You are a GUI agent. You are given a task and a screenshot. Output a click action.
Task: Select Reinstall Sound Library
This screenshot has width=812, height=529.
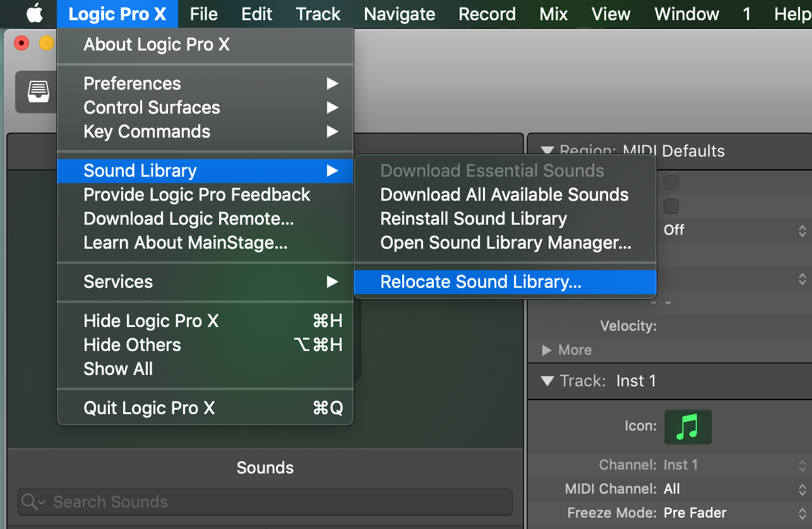[x=505, y=218]
